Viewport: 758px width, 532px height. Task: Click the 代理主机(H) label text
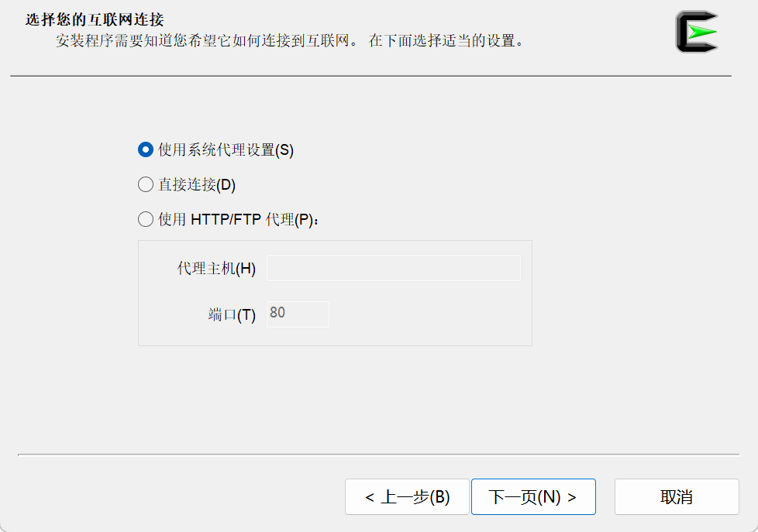click(216, 268)
